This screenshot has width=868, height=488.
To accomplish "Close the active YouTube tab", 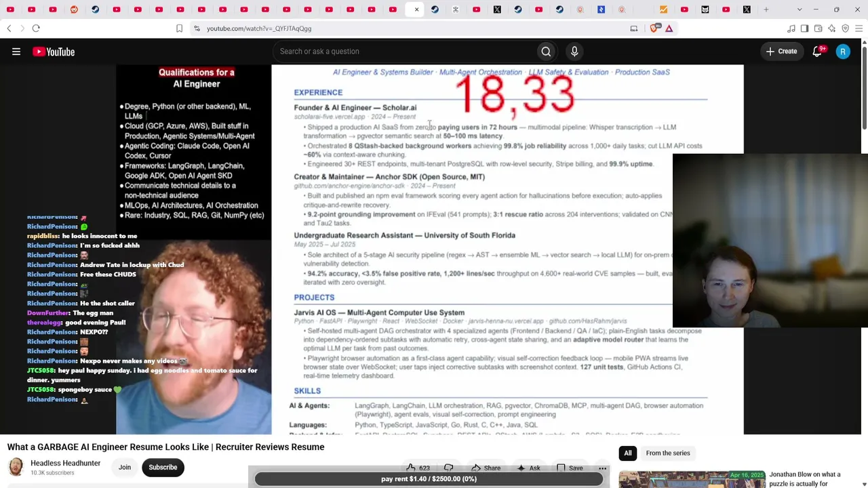I will tap(416, 9).
